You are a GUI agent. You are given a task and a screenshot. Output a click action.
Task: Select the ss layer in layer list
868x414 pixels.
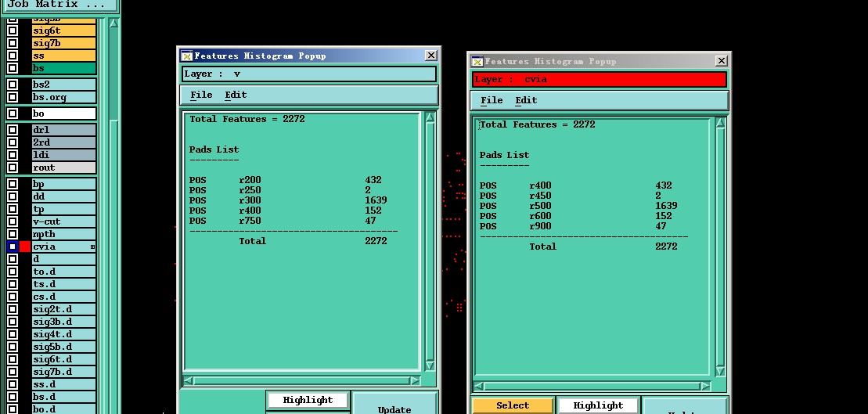(x=64, y=56)
